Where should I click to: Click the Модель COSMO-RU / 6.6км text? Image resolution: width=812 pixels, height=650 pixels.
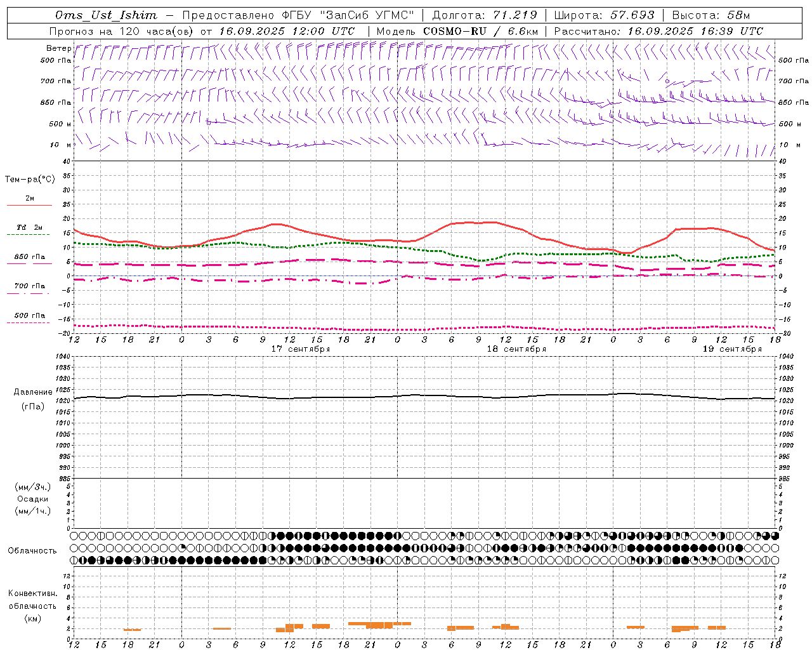[x=457, y=31]
